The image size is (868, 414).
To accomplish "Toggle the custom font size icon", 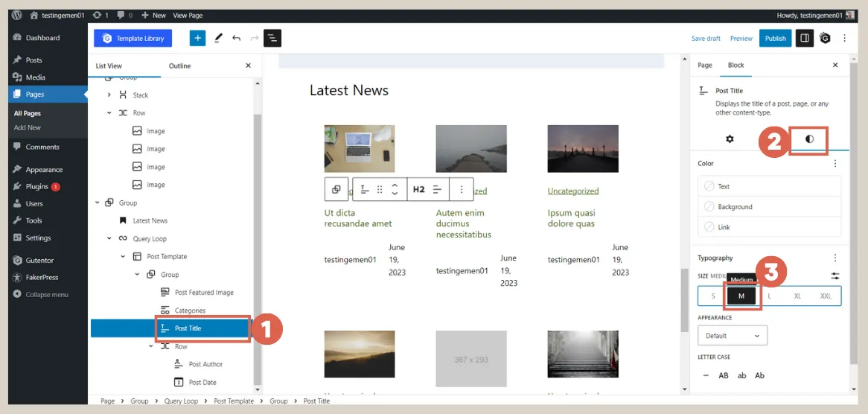I will pyautogui.click(x=835, y=276).
